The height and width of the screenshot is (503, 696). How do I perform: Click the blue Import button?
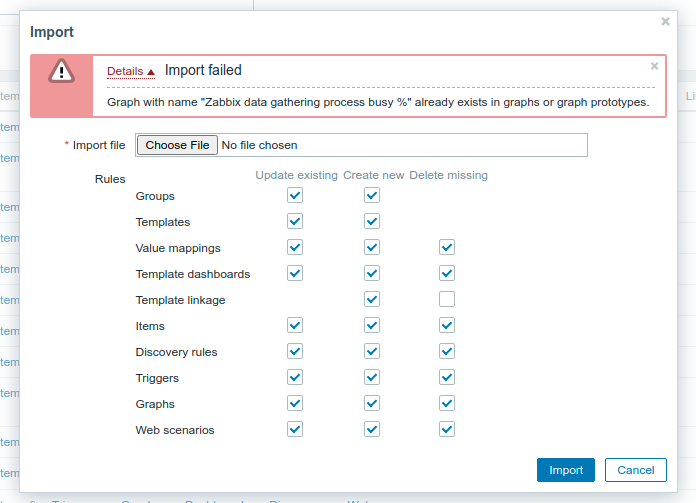(566, 470)
